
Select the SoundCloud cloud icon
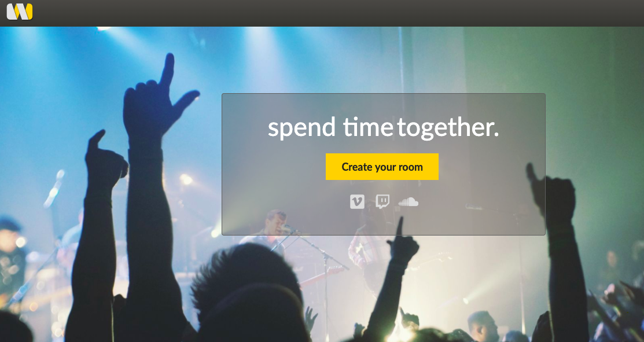(409, 201)
